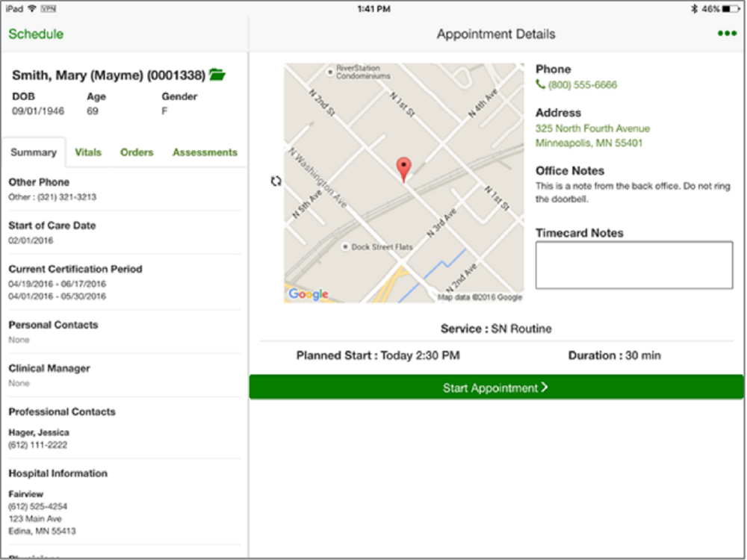This screenshot has width=747, height=560.
Task: Open the Assessments tab
Action: pos(205,152)
